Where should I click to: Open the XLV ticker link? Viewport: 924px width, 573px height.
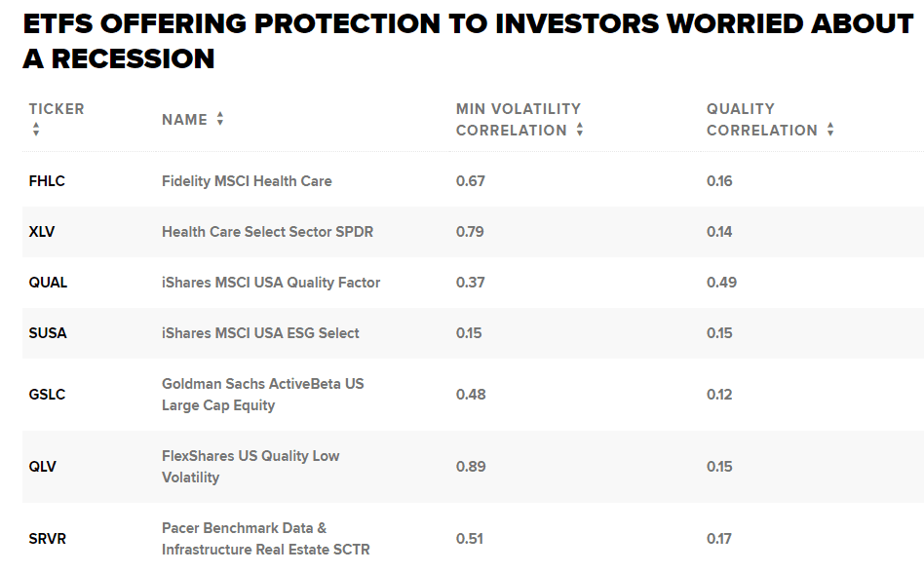point(42,232)
